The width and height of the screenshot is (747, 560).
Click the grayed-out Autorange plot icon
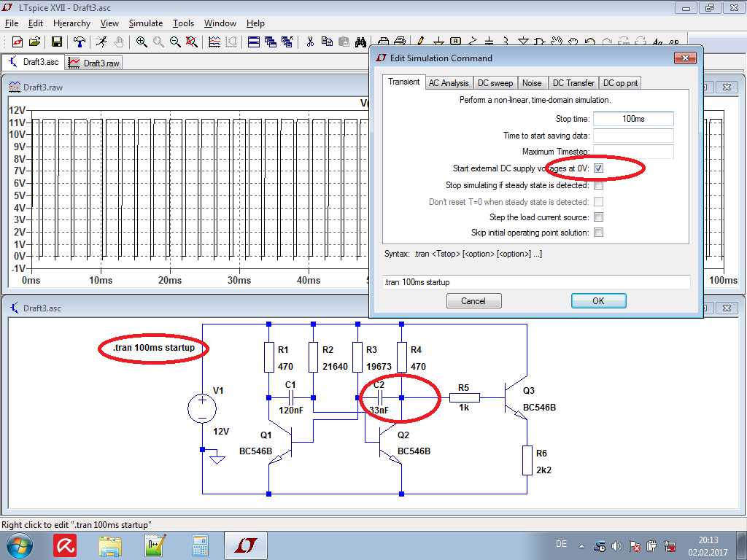(x=231, y=42)
